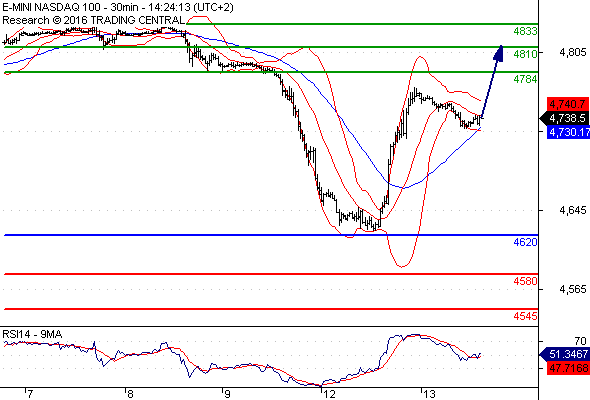Click the date 13 timeline marker
The image size is (590, 400).
428,394
